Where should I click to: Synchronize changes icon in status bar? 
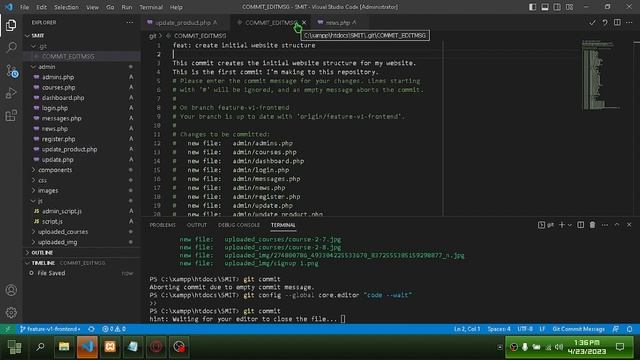[x=91, y=329]
